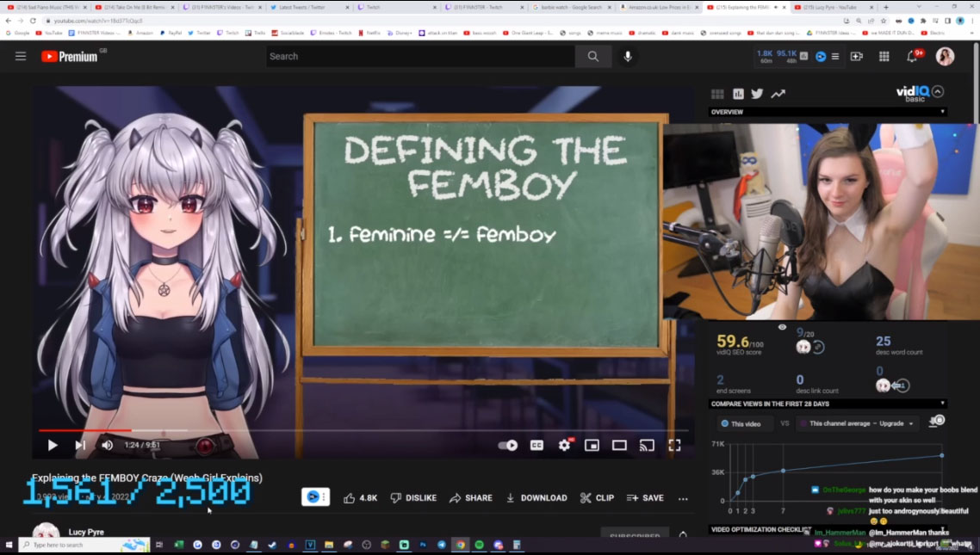This screenshot has width=980, height=555.
Task: Open the YouTube hamburger guide menu
Action: [21, 56]
